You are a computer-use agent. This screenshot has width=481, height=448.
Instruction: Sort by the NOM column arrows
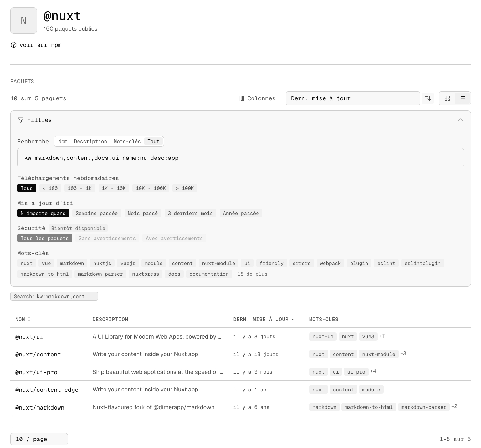(29, 319)
